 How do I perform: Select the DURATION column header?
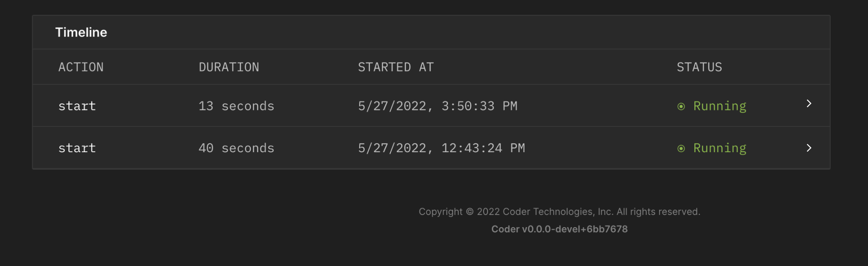pyautogui.click(x=229, y=67)
